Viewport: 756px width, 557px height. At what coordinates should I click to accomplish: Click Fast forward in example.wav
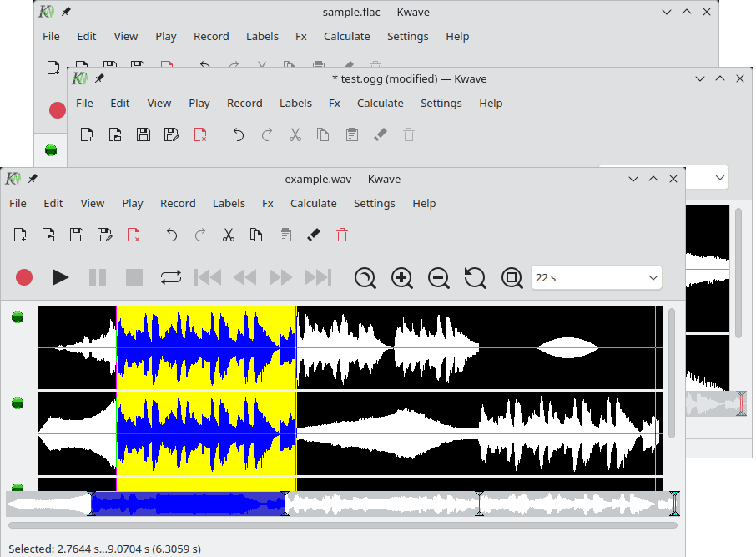(281, 277)
